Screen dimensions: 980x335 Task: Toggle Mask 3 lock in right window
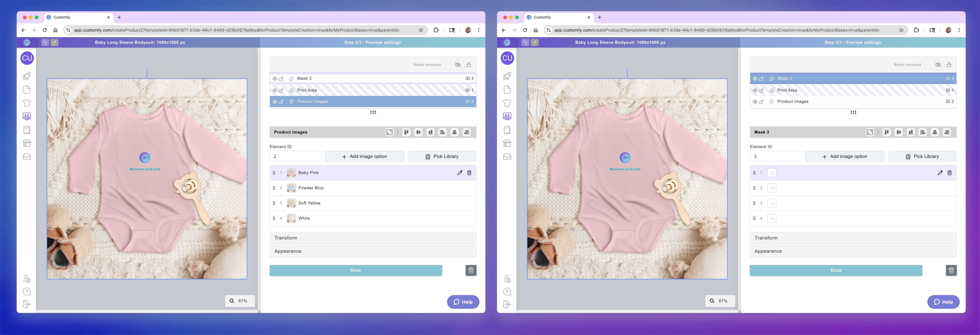(761, 79)
